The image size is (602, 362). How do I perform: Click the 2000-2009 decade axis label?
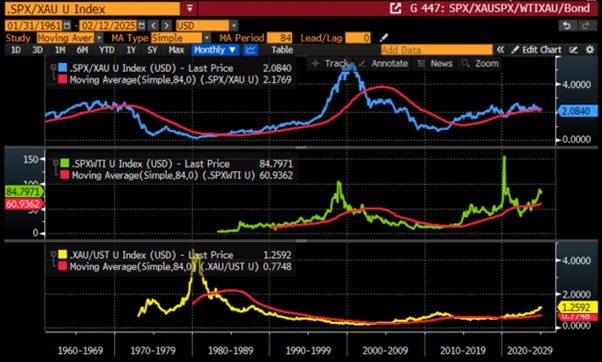tap(385, 350)
